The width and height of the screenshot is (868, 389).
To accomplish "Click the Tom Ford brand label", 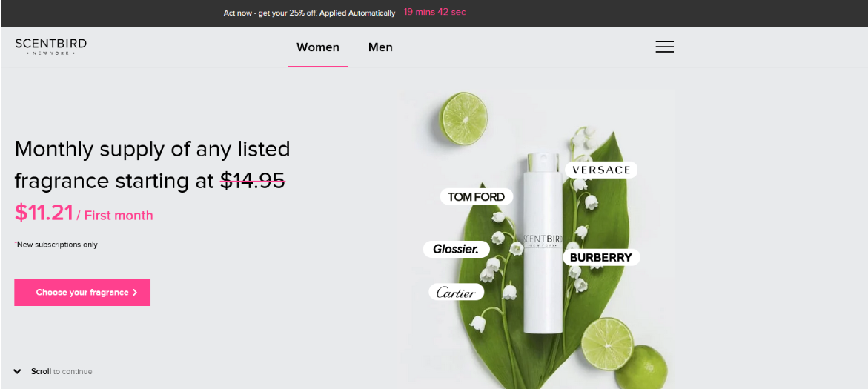I will coord(476,196).
